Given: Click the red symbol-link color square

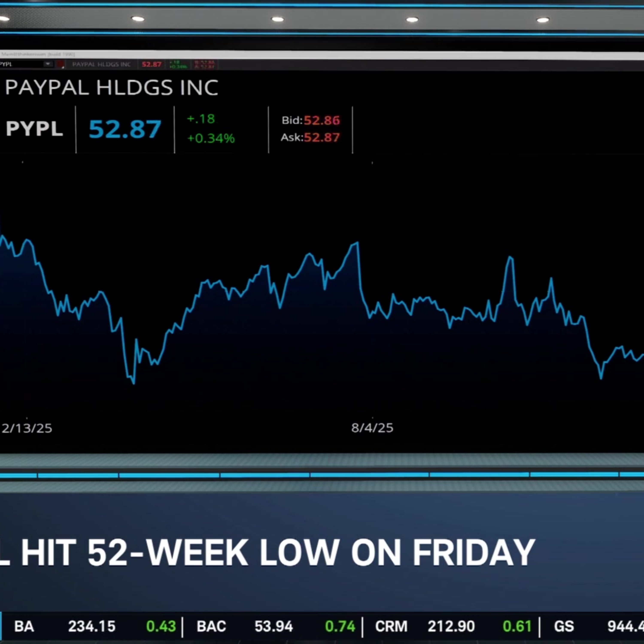Looking at the screenshot, I should 60,64.
